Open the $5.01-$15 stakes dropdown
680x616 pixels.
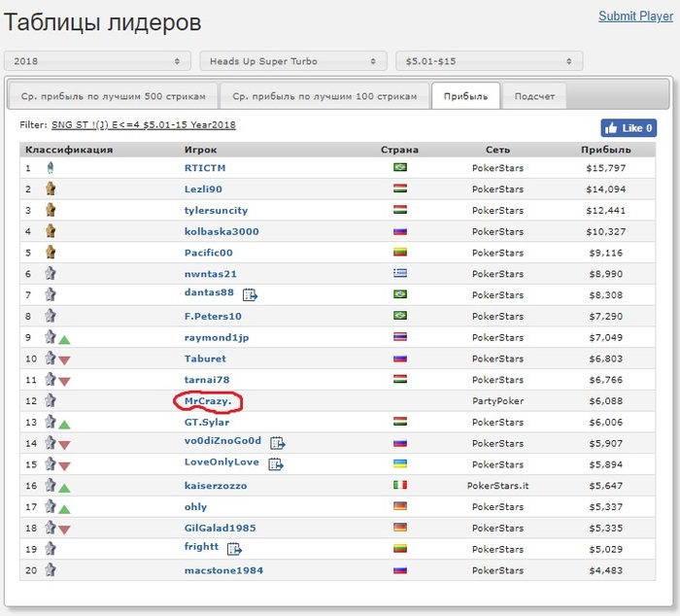(x=490, y=61)
